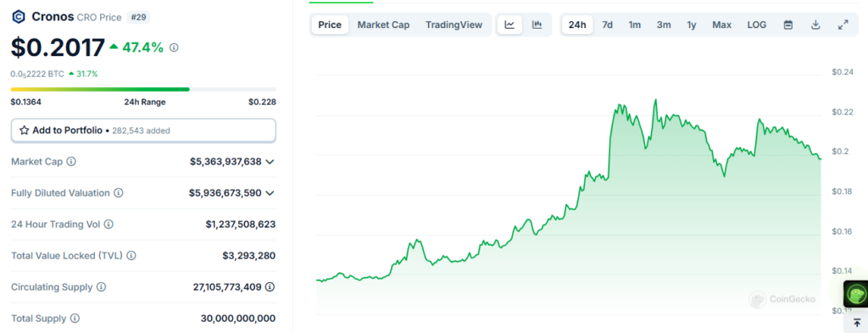This screenshot has height=333, width=868.
Task: Click the $5,936,673,590 valuation value
Action: (x=225, y=193)
